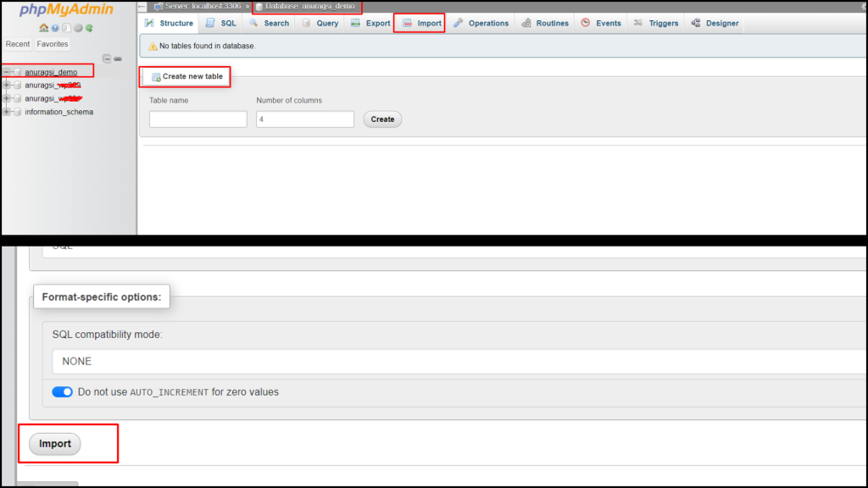Image resolution: width=868 pixels, height=488 pixels.
Task: Click the Import button at the bottom
Action: point(53,443)
